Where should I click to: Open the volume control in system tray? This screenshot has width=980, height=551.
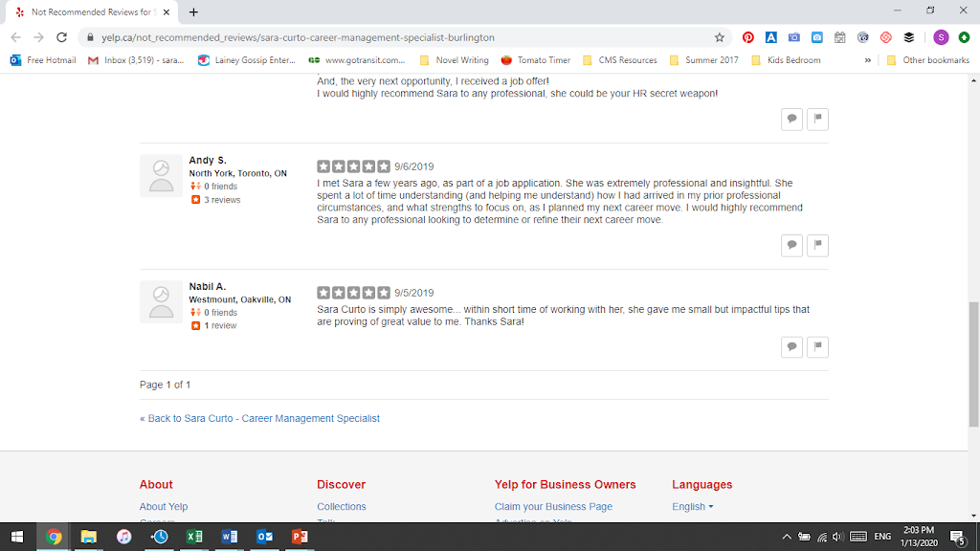pyautogui.click(x=837, y=537)
